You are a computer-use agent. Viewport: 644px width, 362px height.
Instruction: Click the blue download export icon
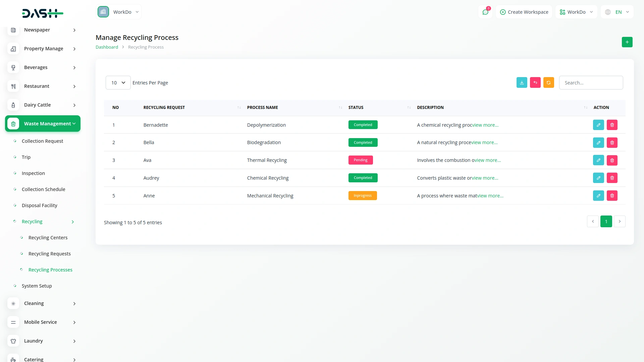522,82
